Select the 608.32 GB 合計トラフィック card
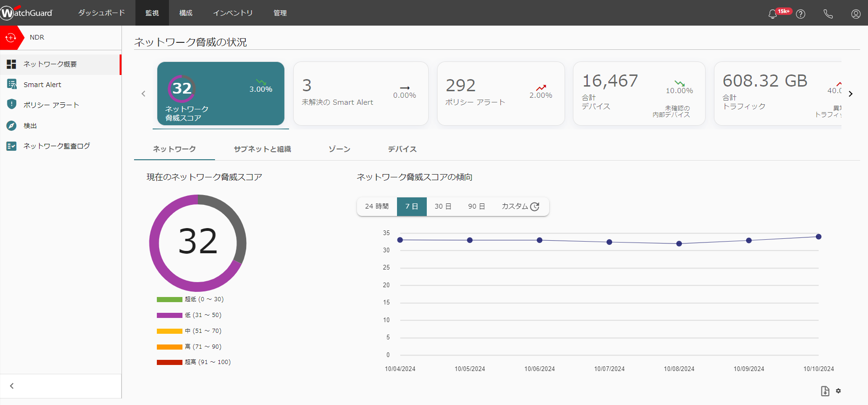The width and height of the screenshot is (868, 405). [778, 94]
